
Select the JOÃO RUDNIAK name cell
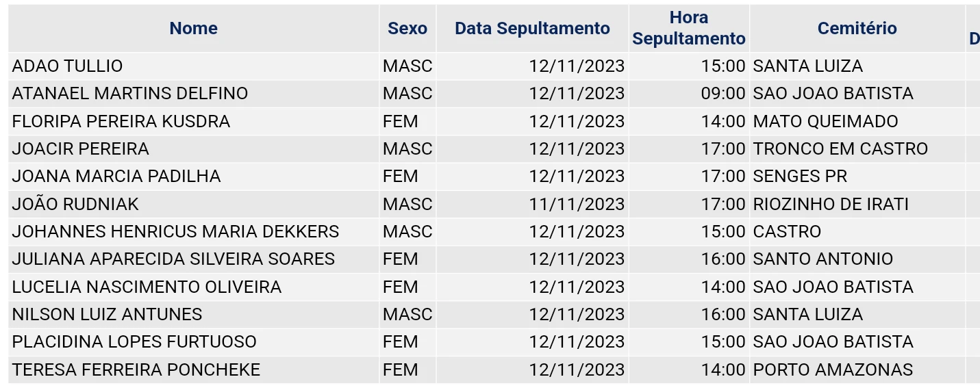(75, 204)
